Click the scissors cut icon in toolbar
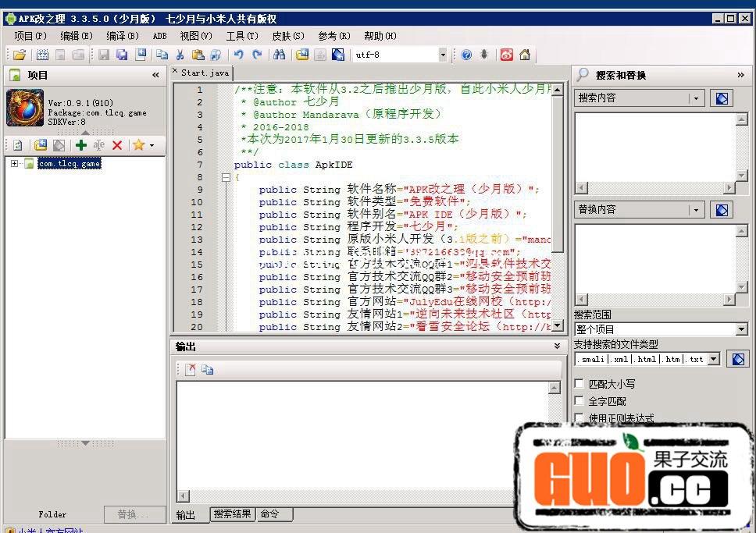756x533 pixels. point(180,55)
